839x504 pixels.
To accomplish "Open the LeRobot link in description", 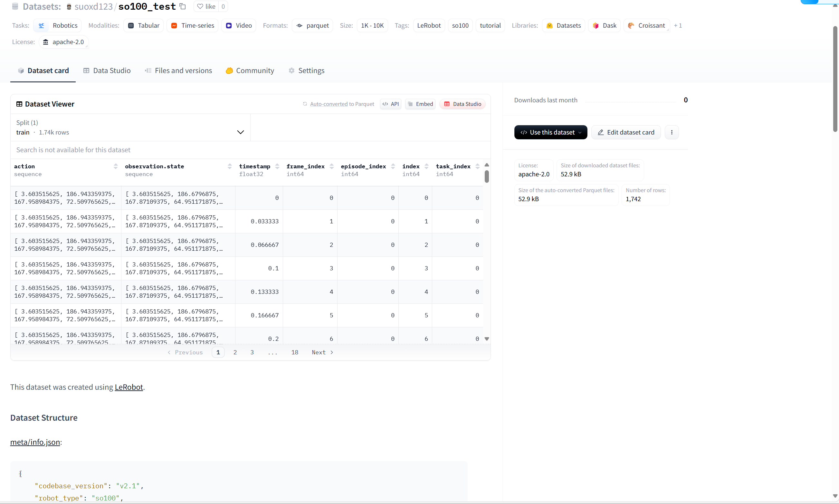I will 129,387.
